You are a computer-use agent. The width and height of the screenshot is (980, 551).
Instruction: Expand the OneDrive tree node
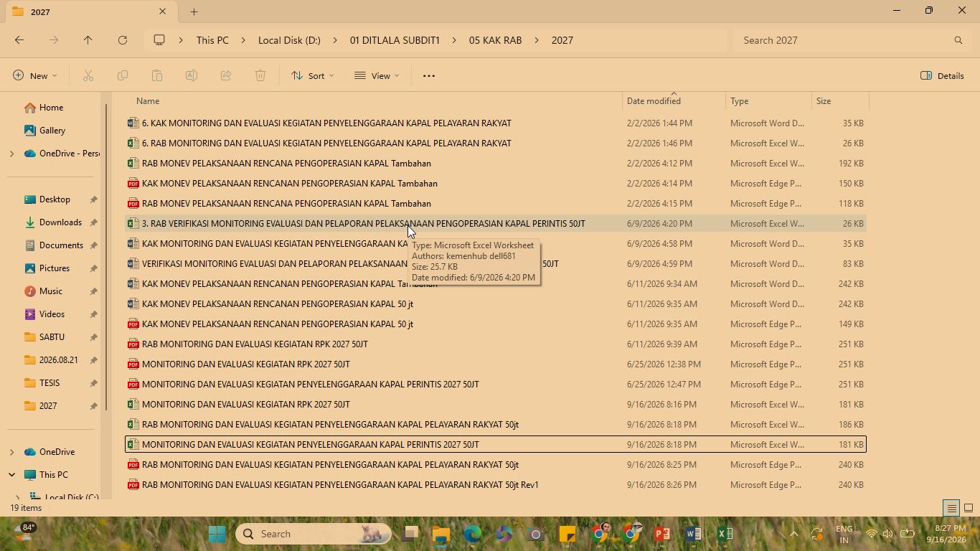point(11,452)
